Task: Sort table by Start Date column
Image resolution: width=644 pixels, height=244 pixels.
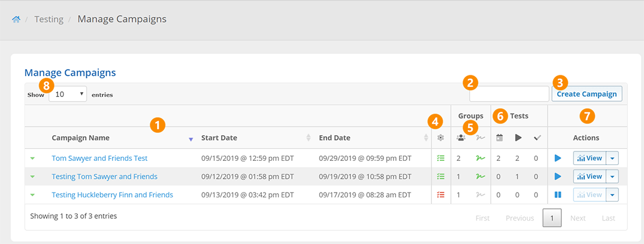Action: [219, 138]
